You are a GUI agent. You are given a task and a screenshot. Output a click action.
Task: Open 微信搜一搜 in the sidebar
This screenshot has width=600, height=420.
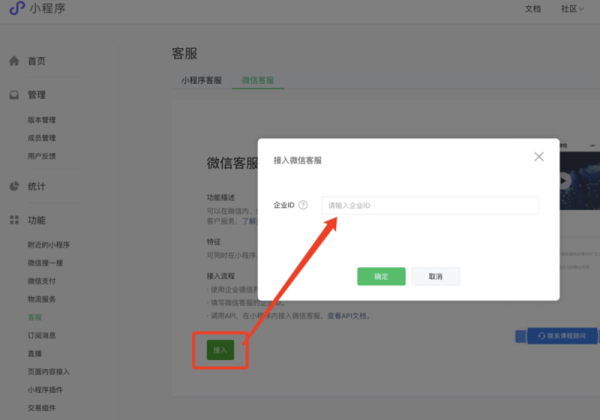point(45,263)
